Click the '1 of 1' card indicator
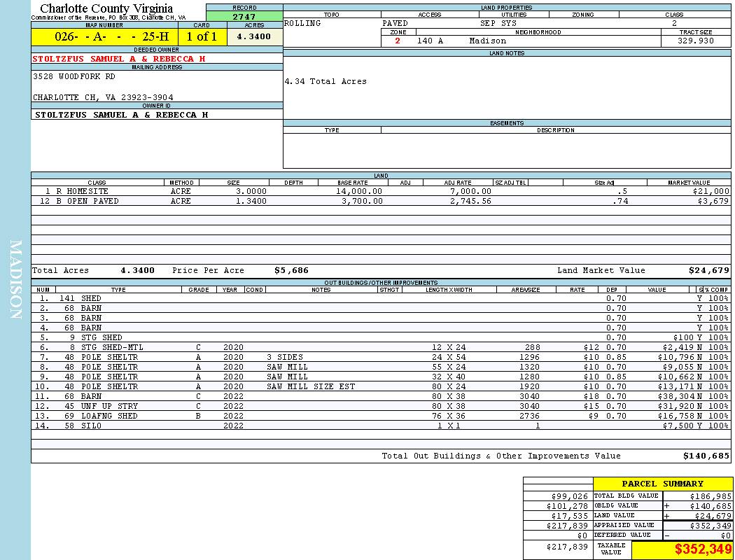This screenshot has height=560, width=735. tap(202, 37)
